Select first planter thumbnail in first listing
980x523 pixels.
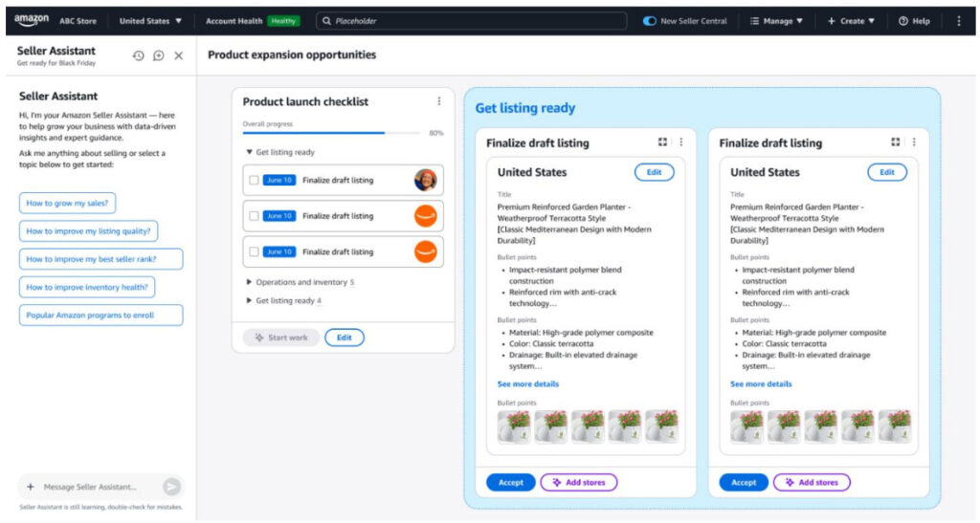514,426
